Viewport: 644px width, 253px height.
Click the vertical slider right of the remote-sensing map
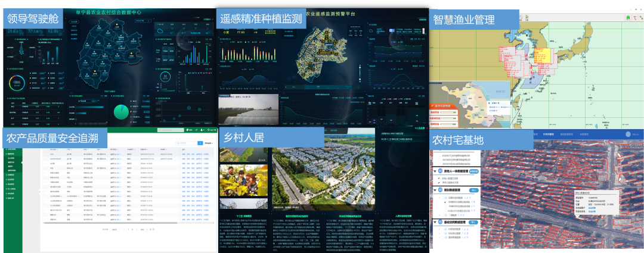click(x=360, y=72)
